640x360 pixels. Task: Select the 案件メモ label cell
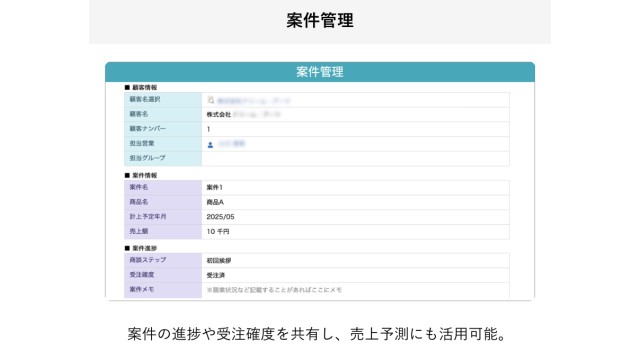(163, 290)
